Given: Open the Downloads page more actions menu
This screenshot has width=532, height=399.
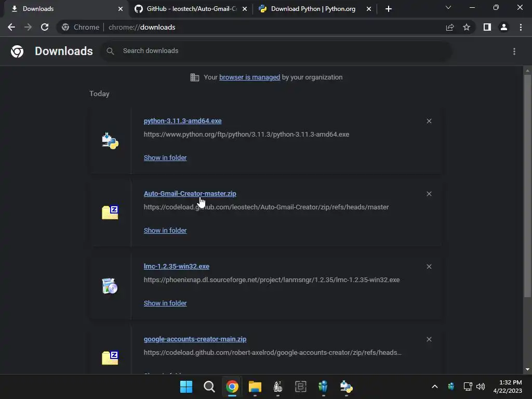Looking at the screenshot, I should click(514, 51).
